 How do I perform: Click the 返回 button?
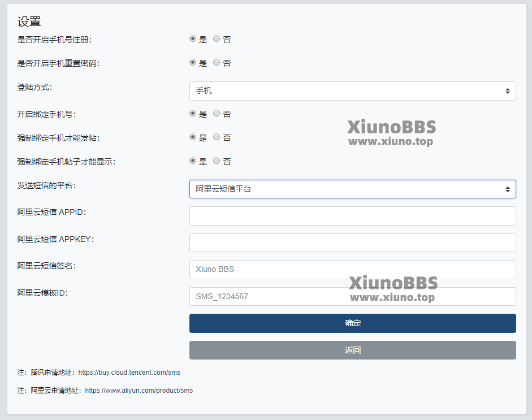[353, 350]
